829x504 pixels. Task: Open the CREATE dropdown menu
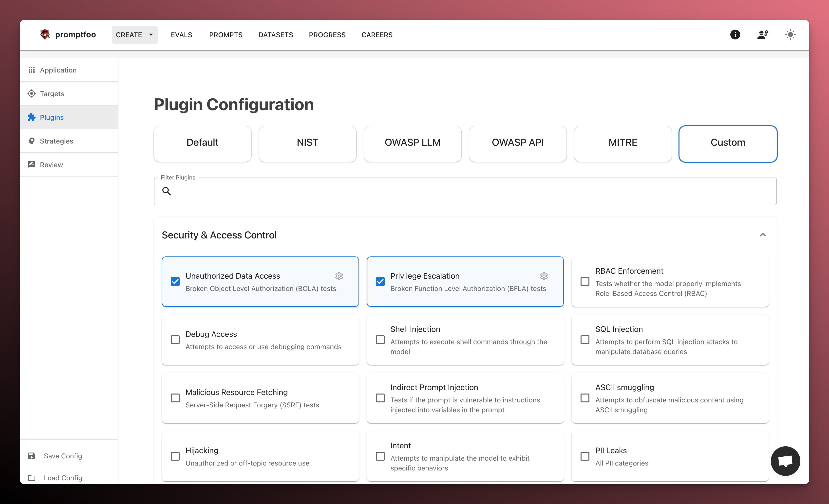click(134, 35)
